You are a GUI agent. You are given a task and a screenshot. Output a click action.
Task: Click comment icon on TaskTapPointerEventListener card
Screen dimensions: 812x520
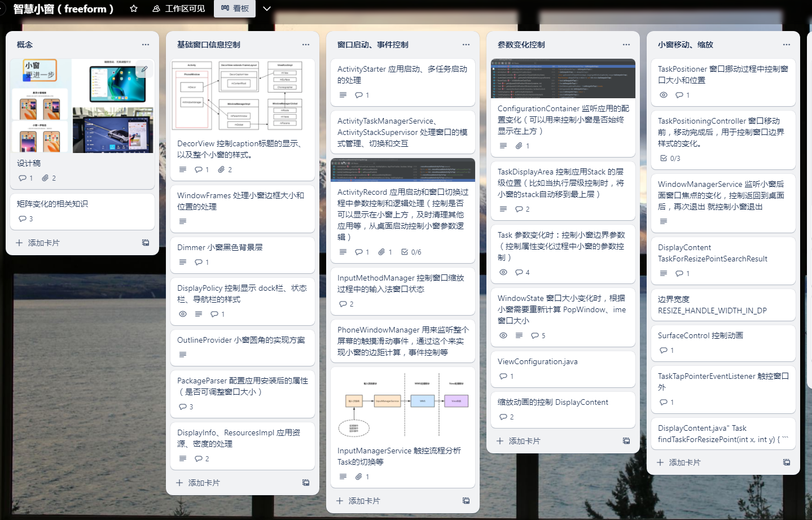point(663,402)
